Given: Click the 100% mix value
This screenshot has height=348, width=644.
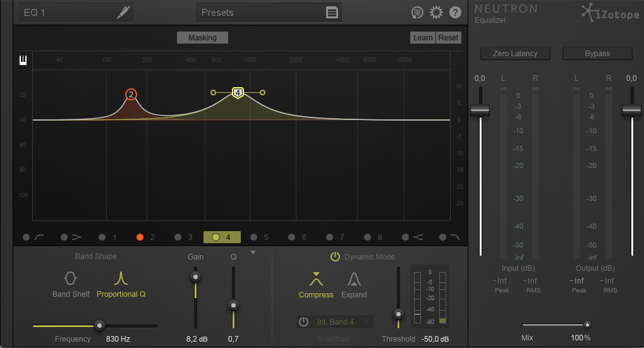Looking at the screenshot, I should coord(580,338).
